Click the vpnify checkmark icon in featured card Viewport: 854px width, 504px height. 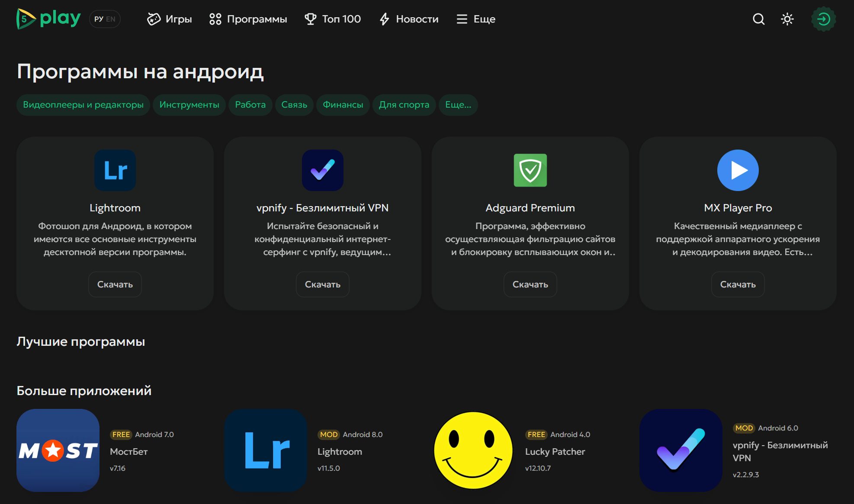pyautogui.click(x=323, y=170)
